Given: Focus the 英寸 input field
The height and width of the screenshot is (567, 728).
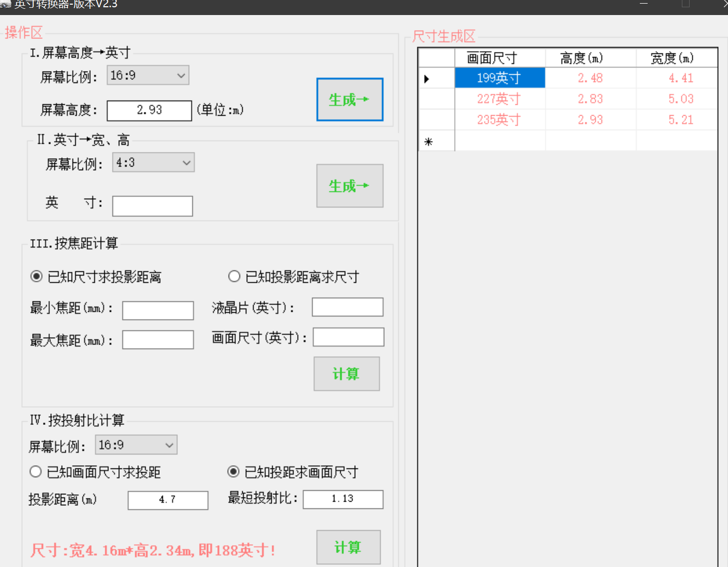Looking at the screenshot, I should 152,206.
